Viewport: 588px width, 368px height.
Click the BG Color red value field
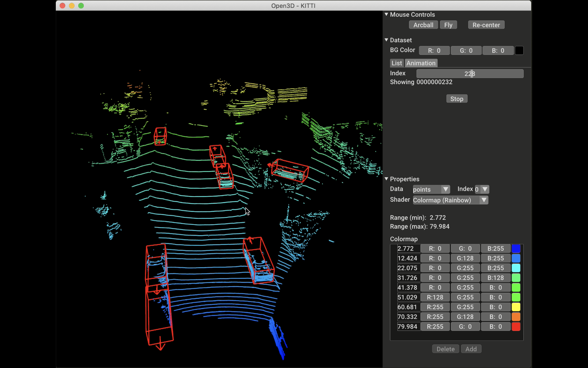click(x=434, y=50)
